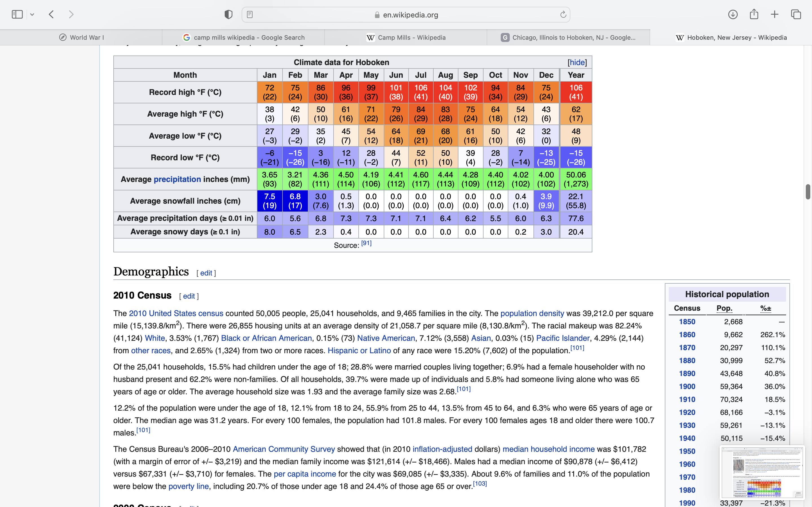Click the reader view icon in address bar
Screen dimensions: 812x507
pyautogui.click(x=250, y=14)
